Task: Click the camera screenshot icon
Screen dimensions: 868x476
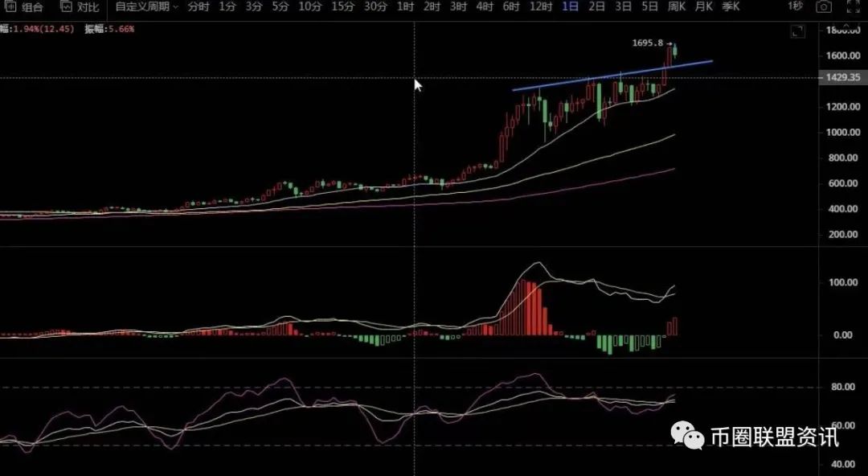Action: coord(824,7)
